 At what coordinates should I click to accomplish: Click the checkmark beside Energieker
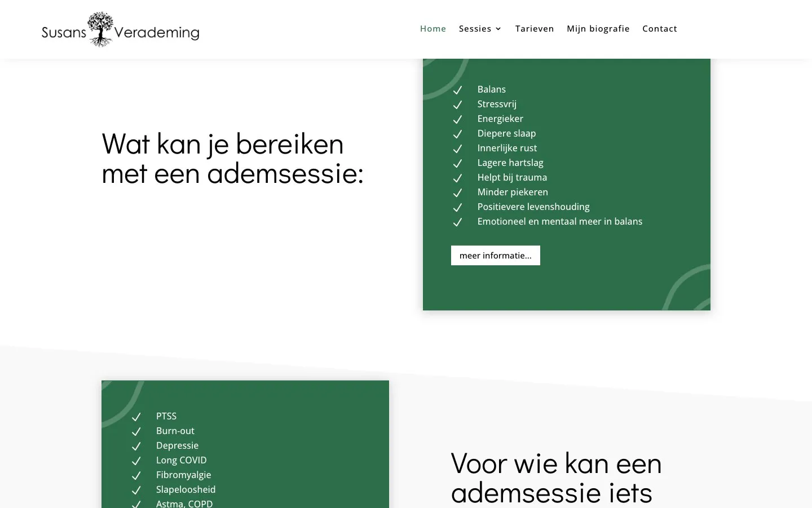click(457, 119)
